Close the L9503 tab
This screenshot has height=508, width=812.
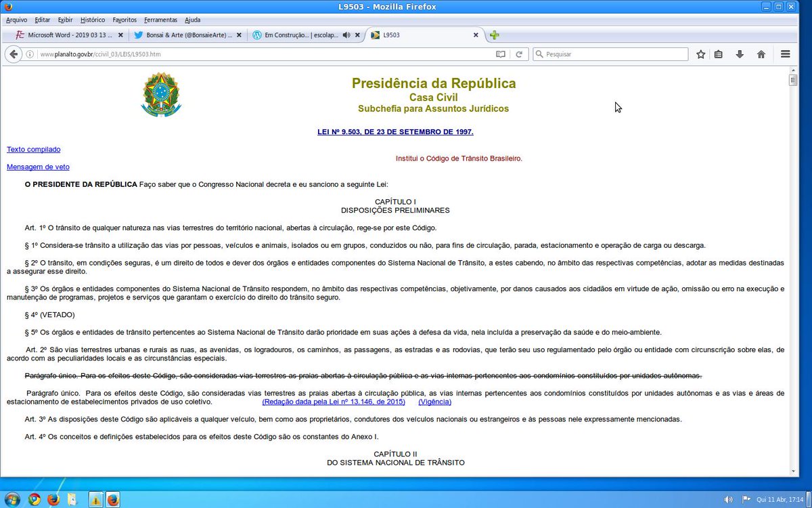476,35
